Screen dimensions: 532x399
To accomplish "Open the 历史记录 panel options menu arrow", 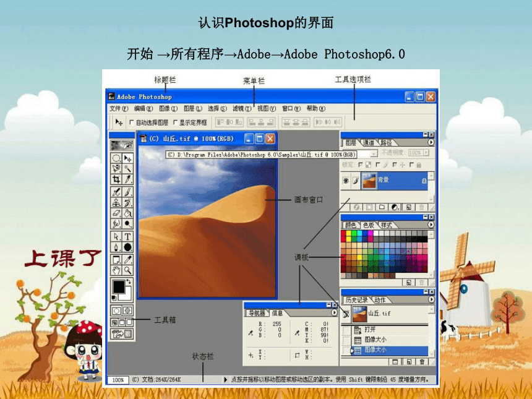I will [x=431, y=299].
